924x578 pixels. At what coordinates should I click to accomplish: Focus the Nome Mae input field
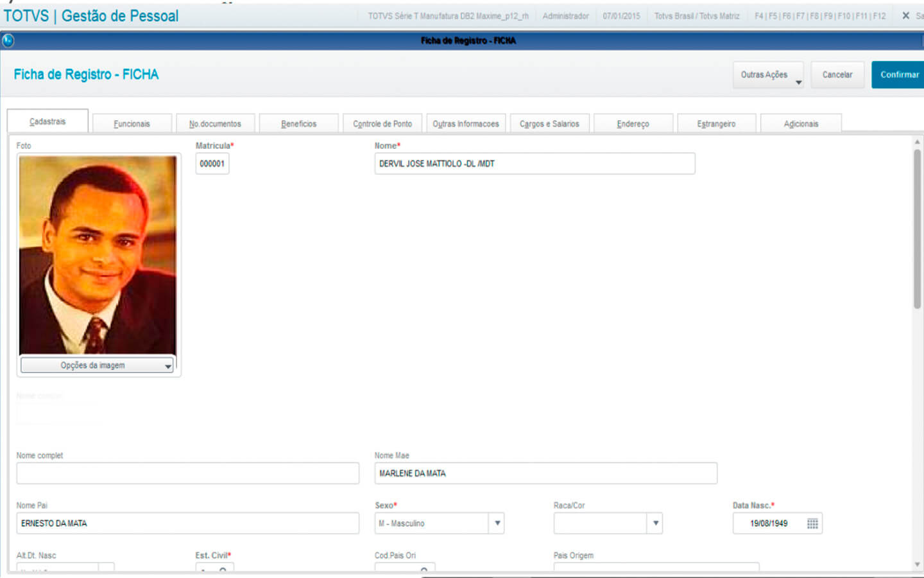click(545, 473)
